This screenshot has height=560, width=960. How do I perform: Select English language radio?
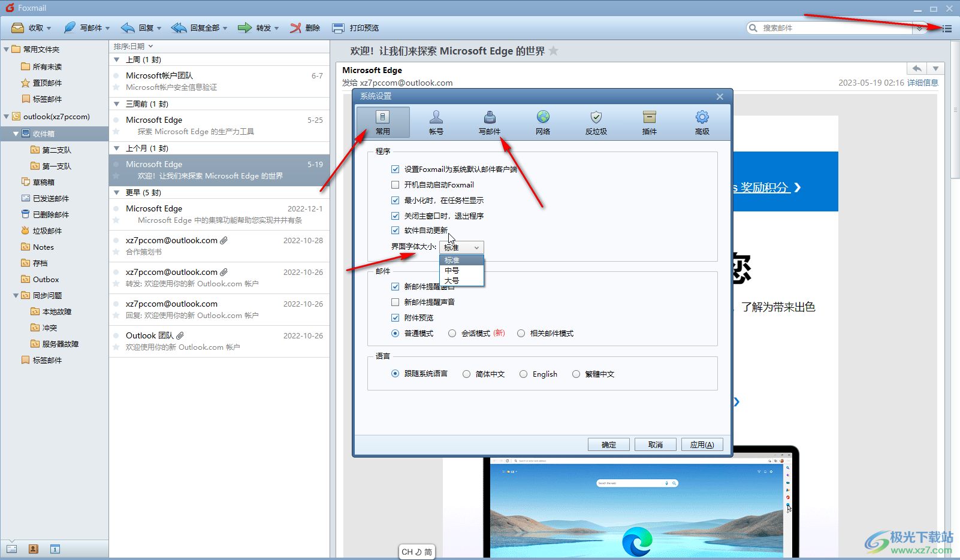(x=524, y=374)
